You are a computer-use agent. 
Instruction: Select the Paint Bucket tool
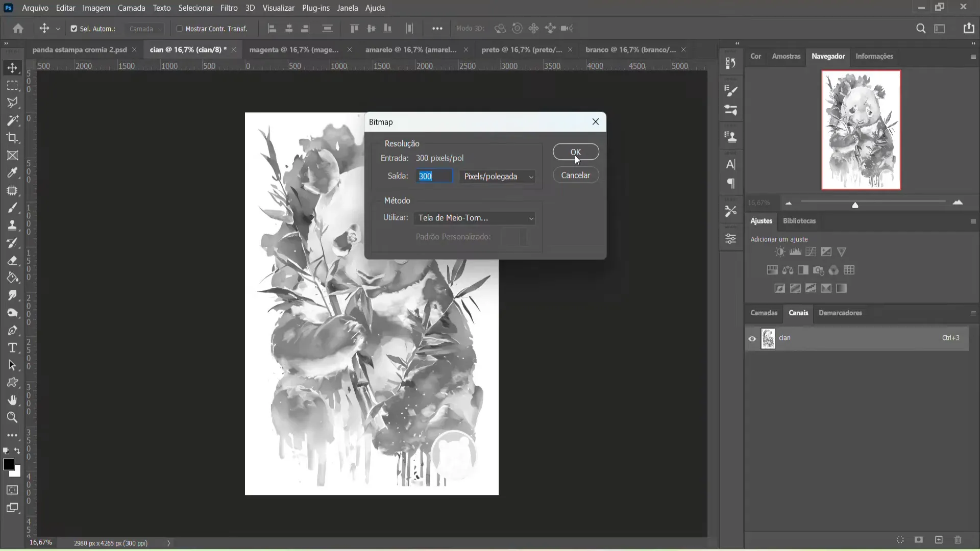12,278
